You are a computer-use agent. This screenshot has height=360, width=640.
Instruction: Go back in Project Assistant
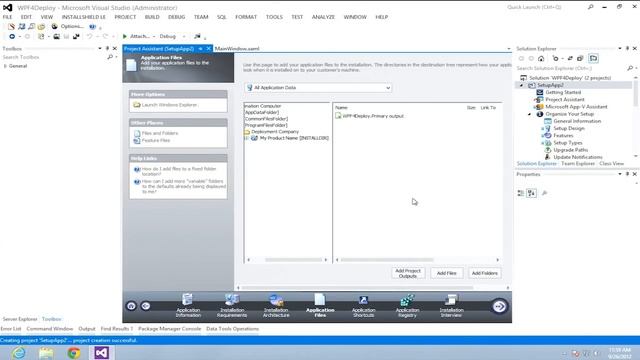click(x=146, y=306)
